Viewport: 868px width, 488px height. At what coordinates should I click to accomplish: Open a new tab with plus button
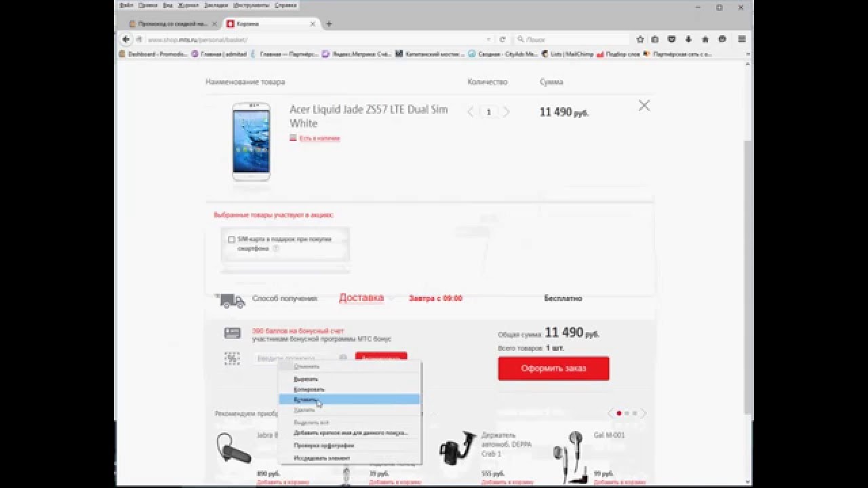click(329, 24)
